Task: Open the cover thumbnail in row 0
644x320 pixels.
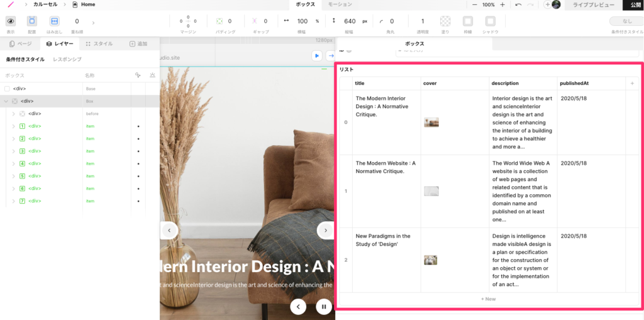Action: (431, 122)
